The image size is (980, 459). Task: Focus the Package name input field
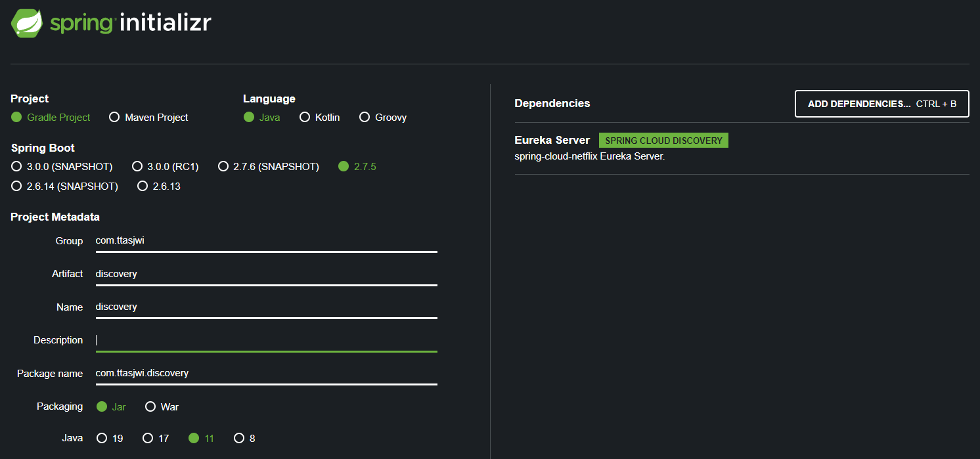(x=266, y=373)
